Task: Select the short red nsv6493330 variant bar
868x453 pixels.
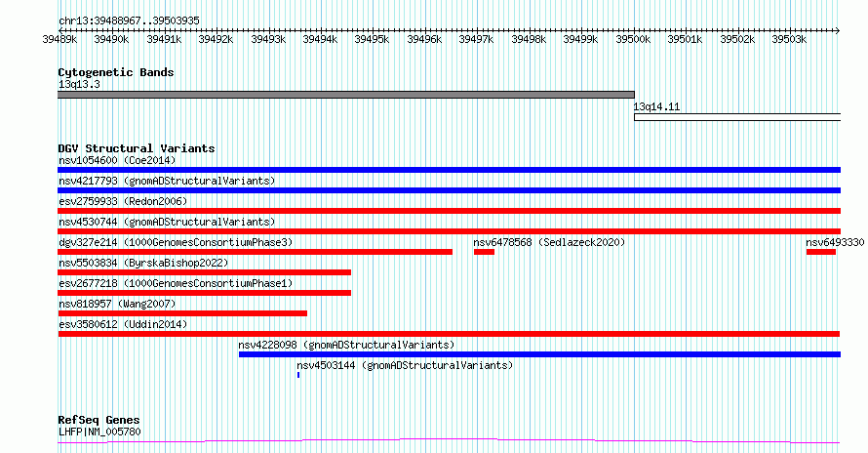Action: [x=821, y=252]
